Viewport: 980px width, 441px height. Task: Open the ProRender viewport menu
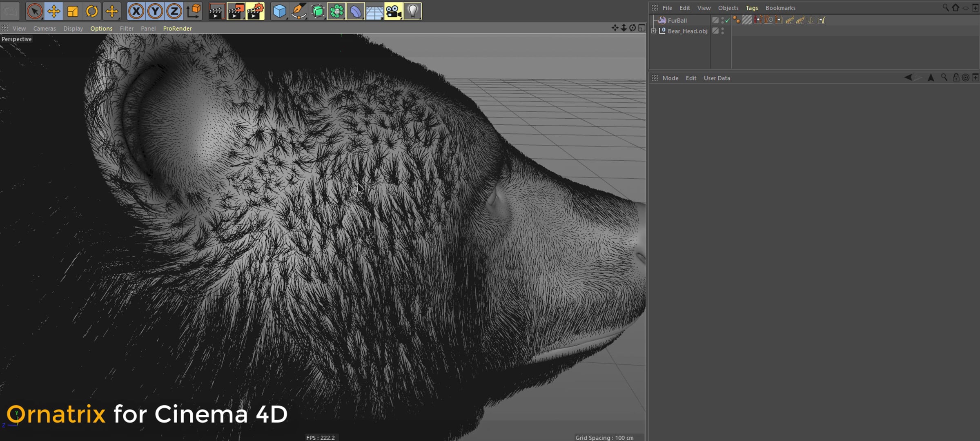(x=177, y=29)
